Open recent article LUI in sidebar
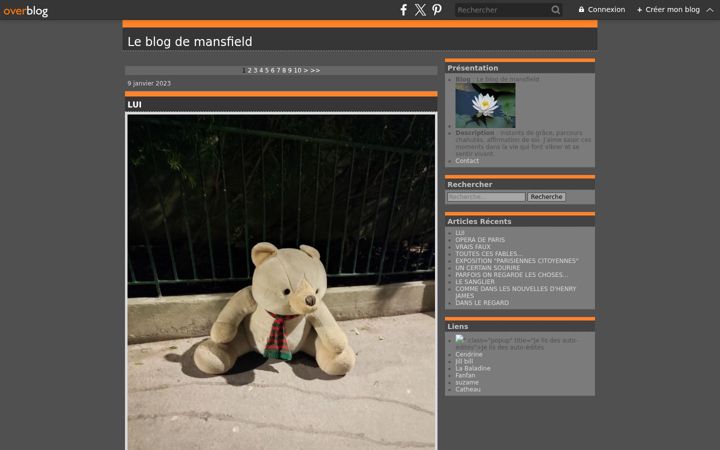The width and height of the screenshot is (720, 450). [x=460, y=233]
